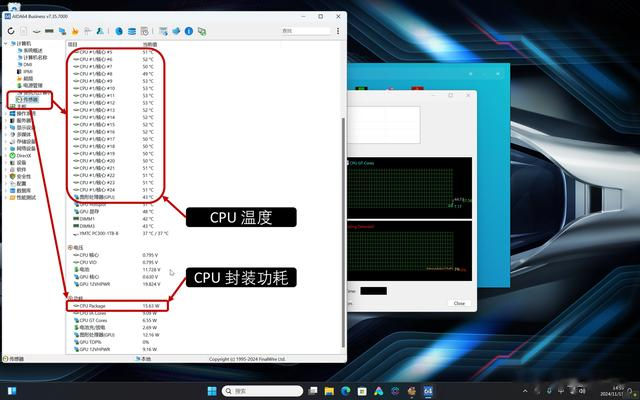This screenshot has width=640, height=400.
Task: Open the Windows Start menu
Action: pyautogui.click(x=212, y=391)
